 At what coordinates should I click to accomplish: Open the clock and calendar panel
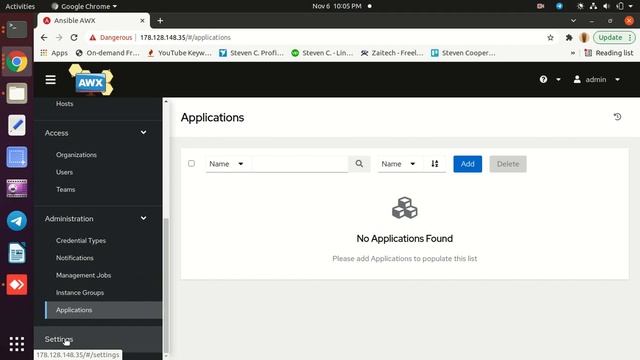337,6
